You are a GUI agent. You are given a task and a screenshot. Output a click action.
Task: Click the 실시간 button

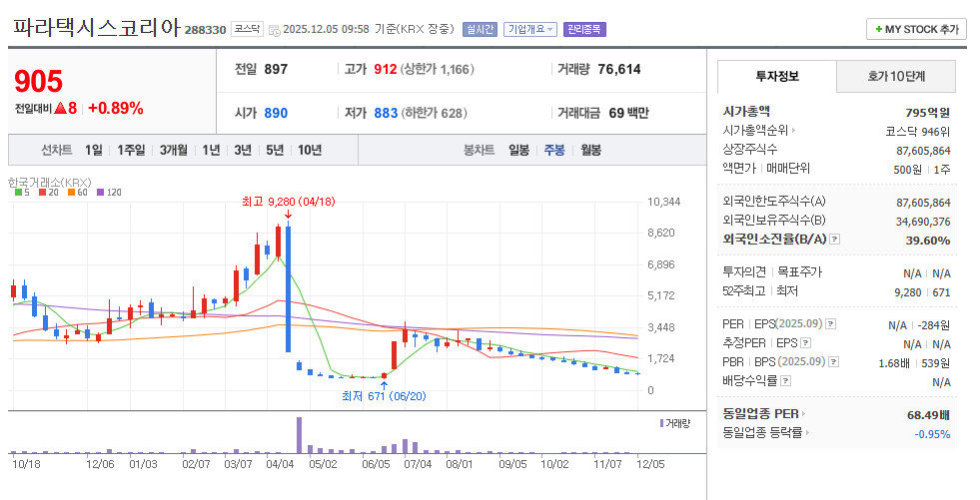(x=480, y=29)
